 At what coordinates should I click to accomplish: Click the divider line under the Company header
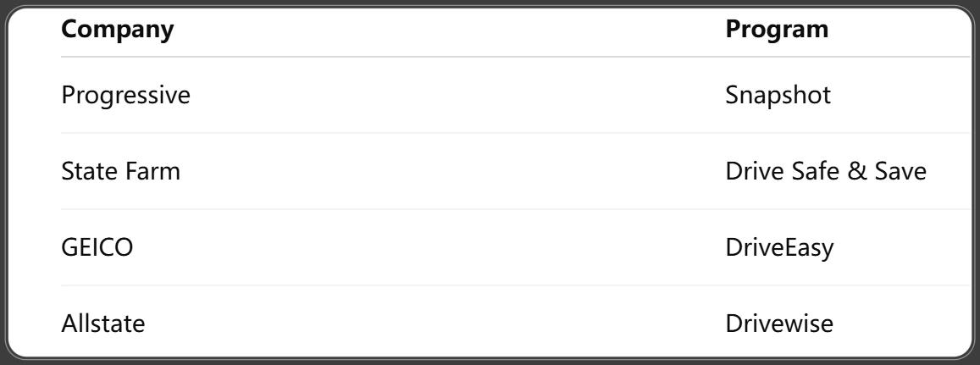click(516, 57)
